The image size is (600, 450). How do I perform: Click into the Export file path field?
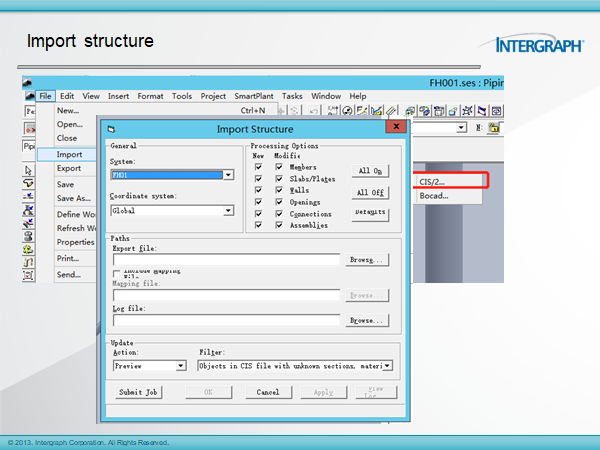(x=226, y=260)
